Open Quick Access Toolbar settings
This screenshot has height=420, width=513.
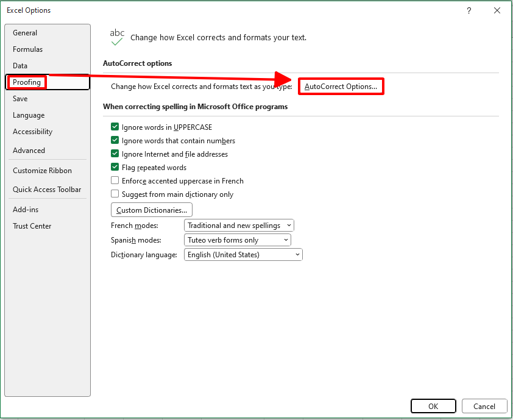coord(48,189)
